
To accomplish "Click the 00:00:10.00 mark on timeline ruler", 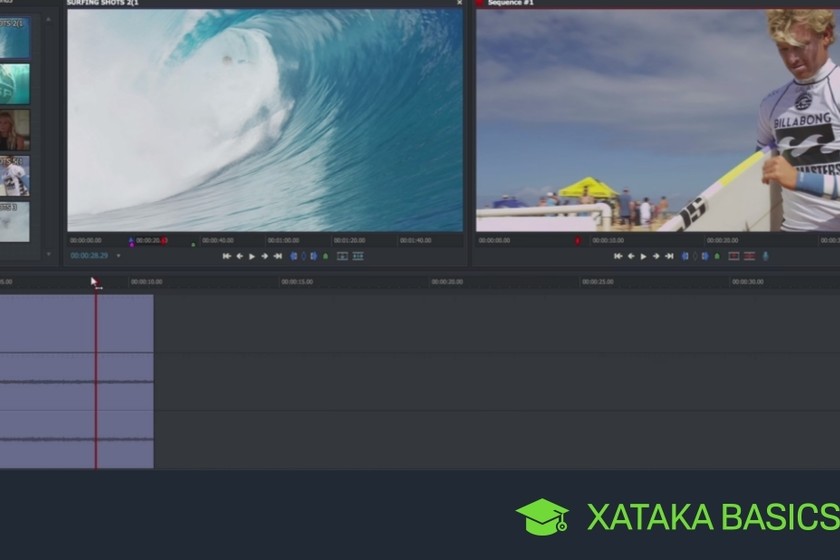I will [146, 282].
